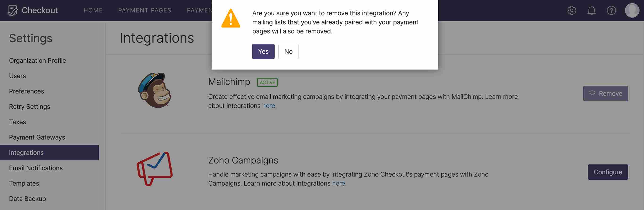Click the yellow warning triangle icon

tap(231, 18)
